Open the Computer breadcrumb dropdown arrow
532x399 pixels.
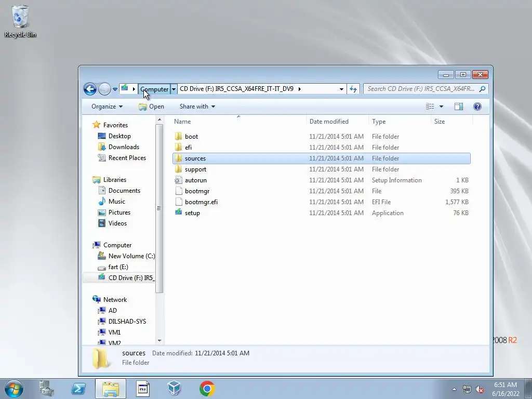[174, 89]
